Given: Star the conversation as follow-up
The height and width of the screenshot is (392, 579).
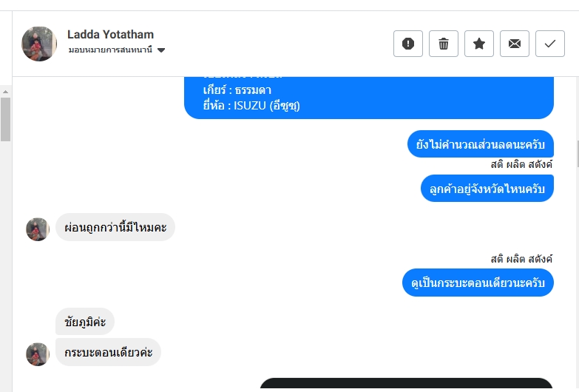Looking at the screenshot, I should [x=479, y=44].
